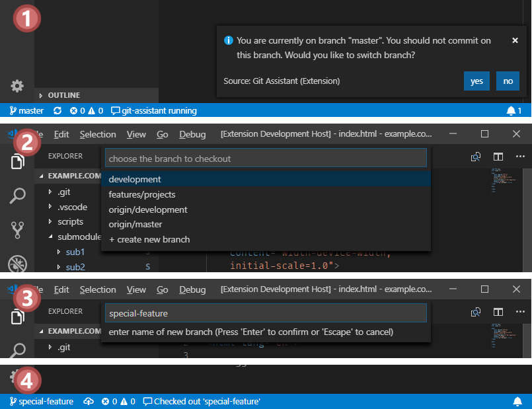Dismiss the Git Assistant notification with X
This screenshot has width=532, height=409.
point(515,40)
